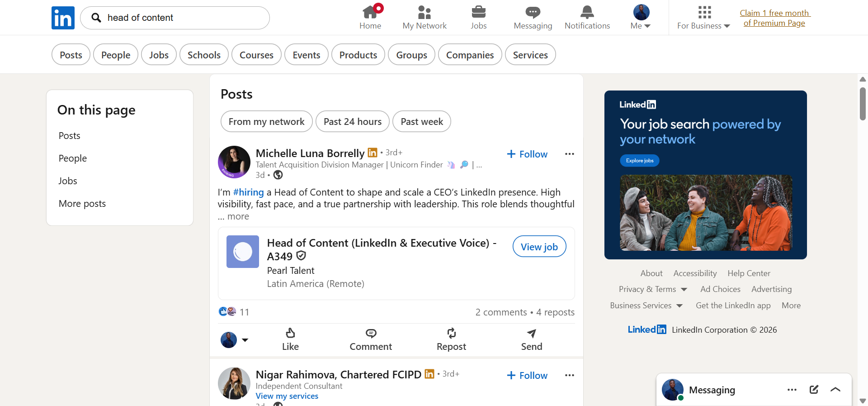Open Get the LinkedIn app link
The height and width of the screenshot is (406, 868).
pos(733,306)
